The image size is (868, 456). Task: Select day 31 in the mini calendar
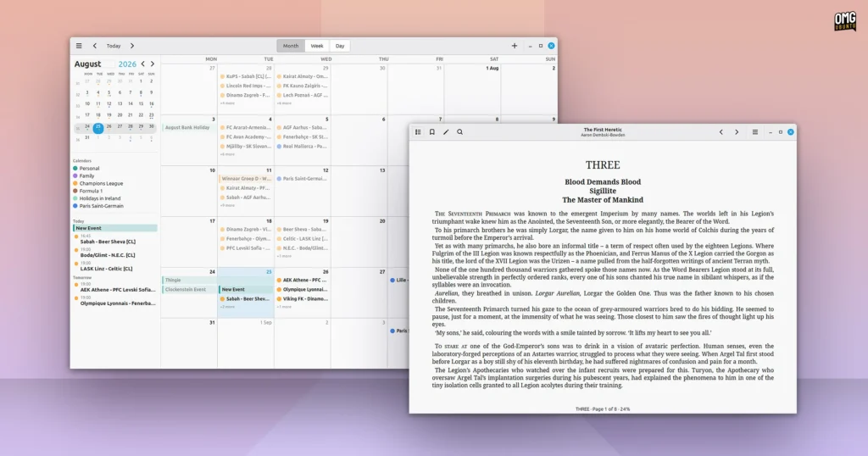[x=87, y=138]
